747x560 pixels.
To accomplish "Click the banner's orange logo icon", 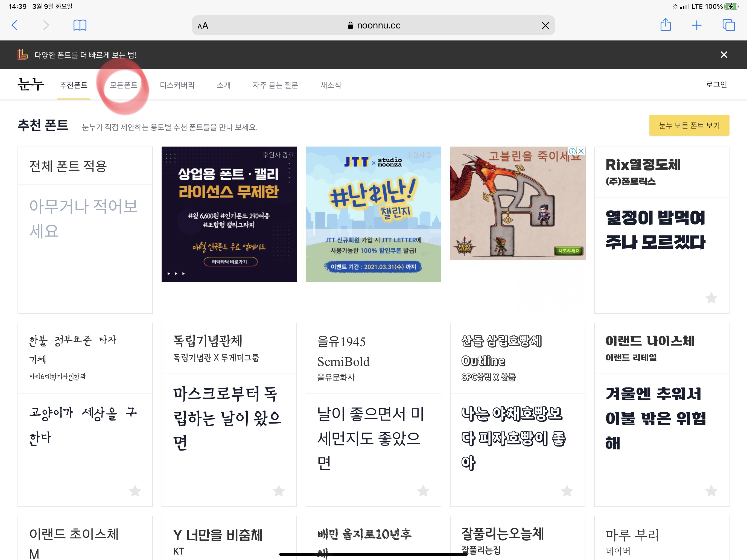I will click(x=22, y=54).
